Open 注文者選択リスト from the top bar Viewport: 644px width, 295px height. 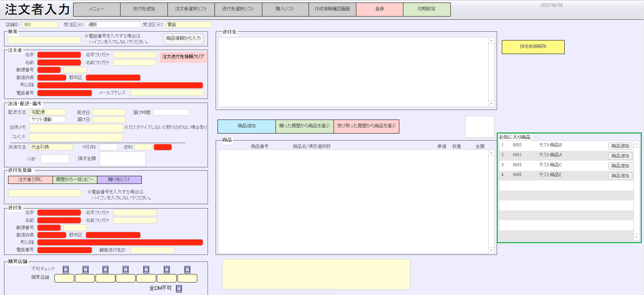click(x=191, y=9)
